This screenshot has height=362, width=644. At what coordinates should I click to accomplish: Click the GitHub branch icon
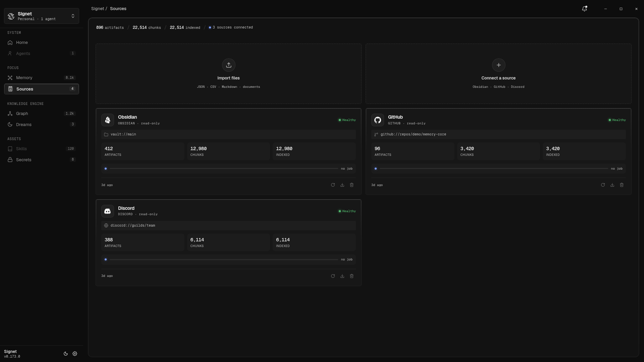[x=376, y=134]
